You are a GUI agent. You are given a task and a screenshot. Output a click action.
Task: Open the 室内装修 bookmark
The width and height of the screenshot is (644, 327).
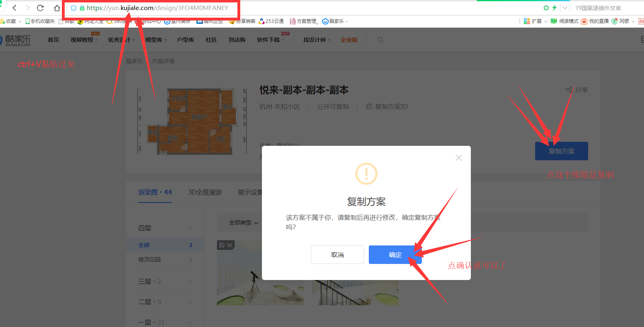click(177, 21)
